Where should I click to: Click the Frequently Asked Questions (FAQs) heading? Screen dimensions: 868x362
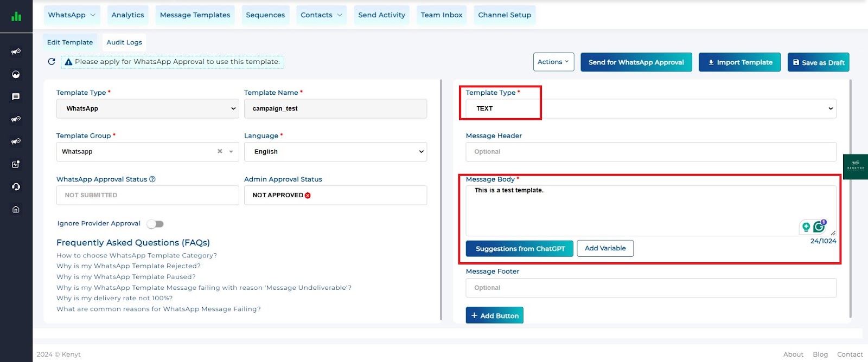point(133,243)
